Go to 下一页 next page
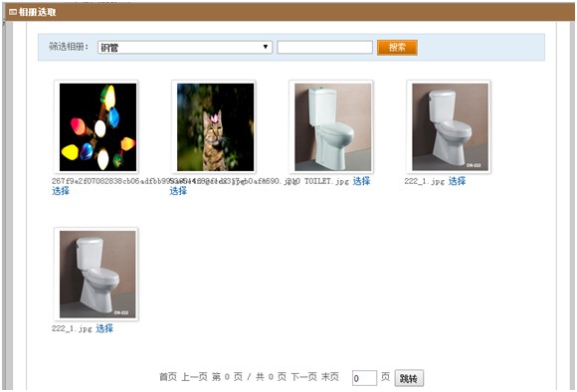This screenshot has height=392, width=577. [x=304, y=377]
